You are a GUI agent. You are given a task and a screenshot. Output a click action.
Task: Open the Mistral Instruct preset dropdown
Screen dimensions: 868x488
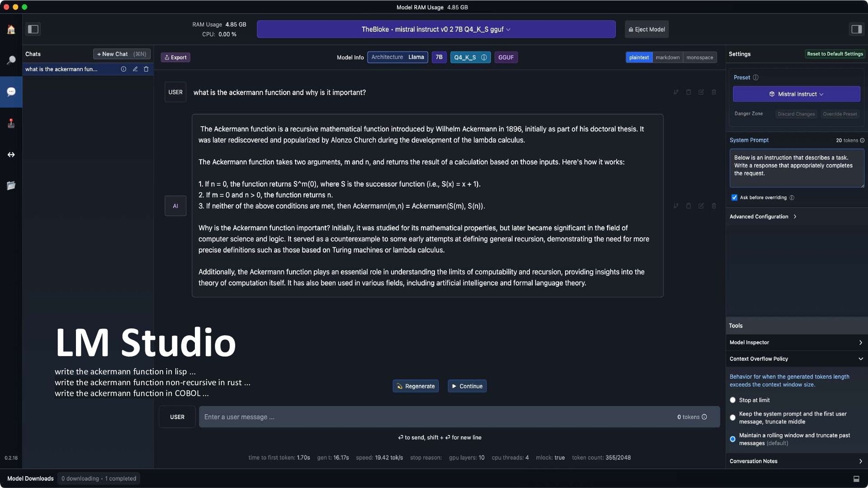coord(796,94)
